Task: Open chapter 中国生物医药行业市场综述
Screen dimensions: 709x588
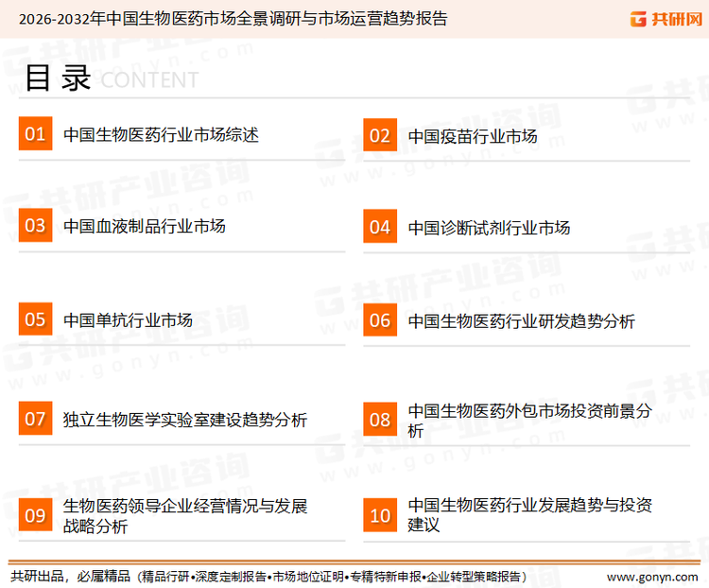Action: 161,135
